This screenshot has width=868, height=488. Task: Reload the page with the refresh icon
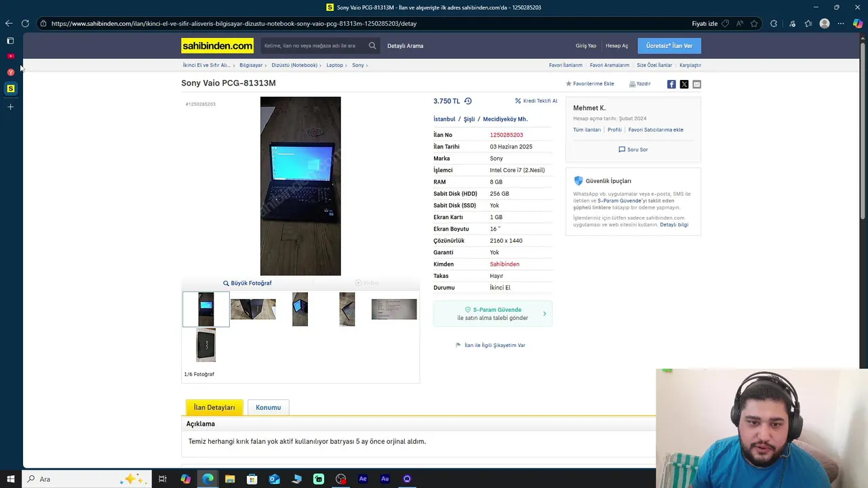[25, 23]
